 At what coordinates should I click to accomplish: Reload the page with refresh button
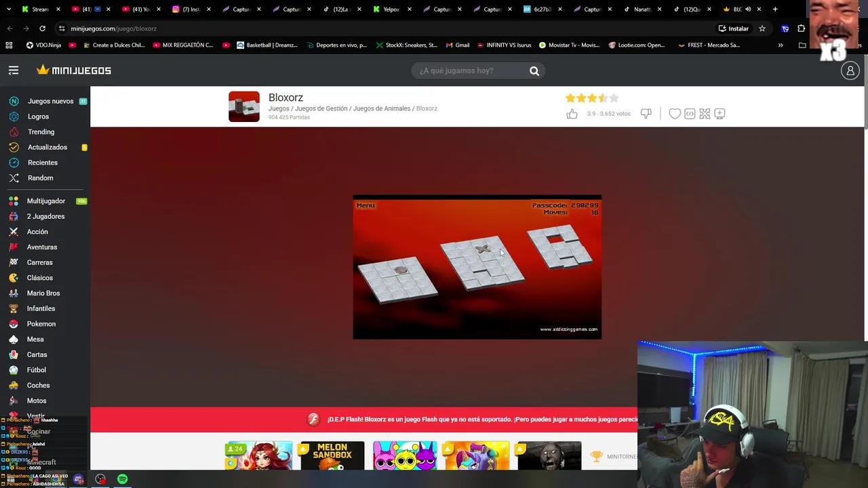42,28
